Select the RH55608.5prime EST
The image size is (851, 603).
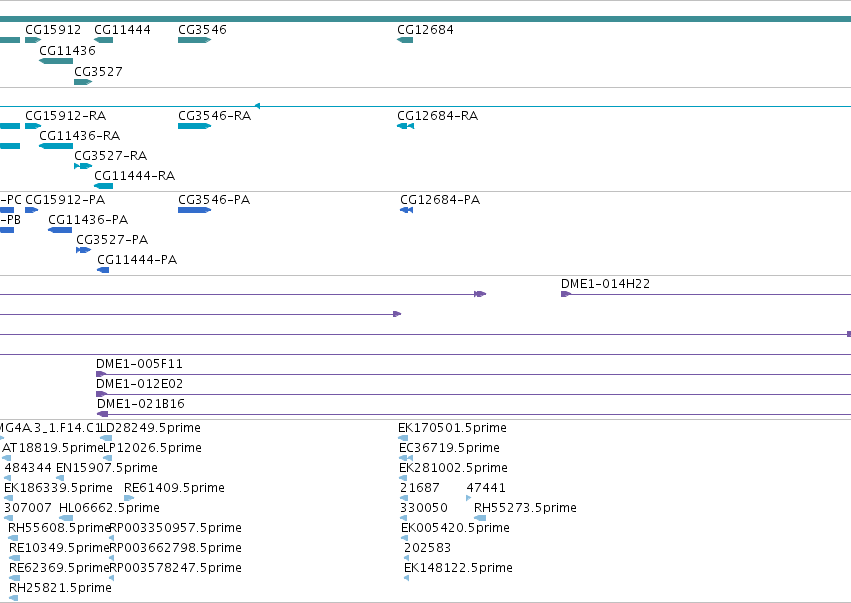13,538
